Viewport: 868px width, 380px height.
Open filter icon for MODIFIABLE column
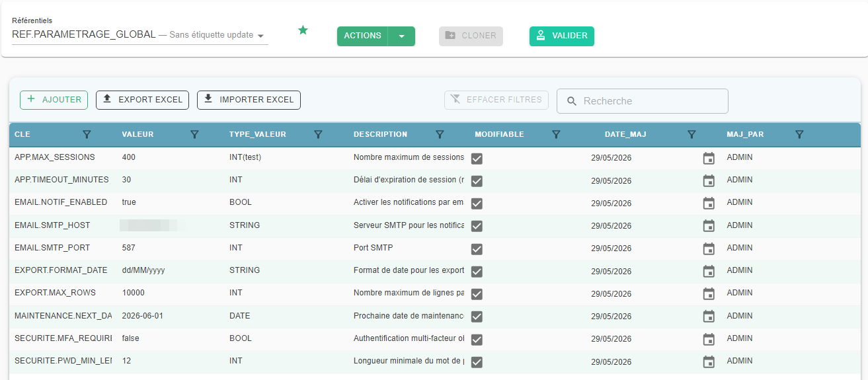coord(556,134)
